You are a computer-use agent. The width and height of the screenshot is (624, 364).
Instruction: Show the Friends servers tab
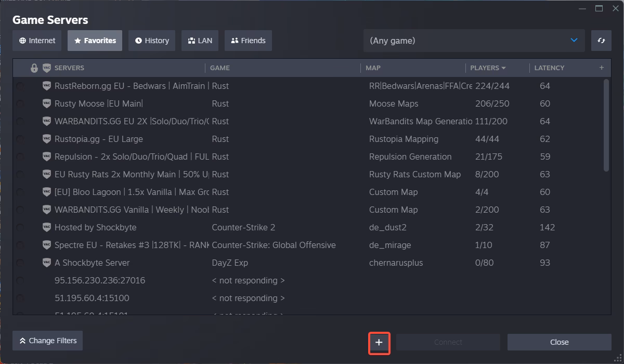[x=248, y=41]
